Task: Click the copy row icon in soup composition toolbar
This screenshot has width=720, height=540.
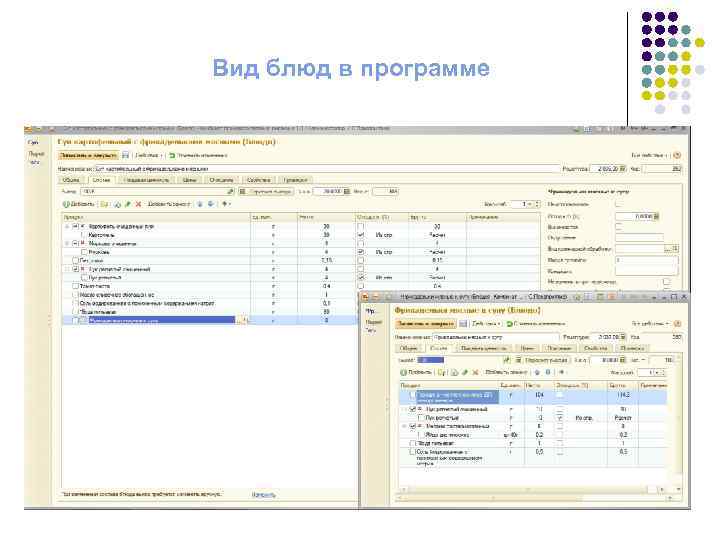Action: click(x=118, y=204)
